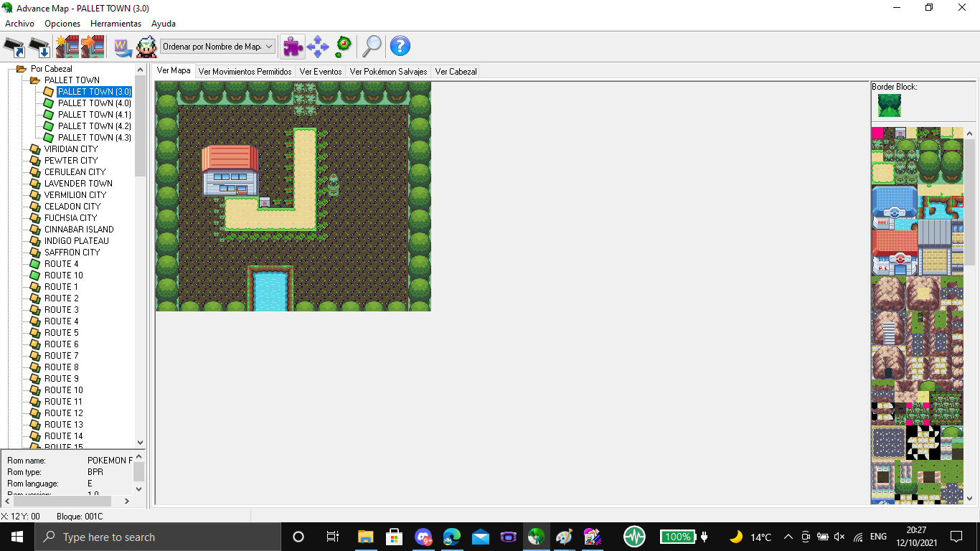980x551 pixels.
Task: Click the Pokémon trainer sprite toolbar icon
Action: tap(146, 47)
